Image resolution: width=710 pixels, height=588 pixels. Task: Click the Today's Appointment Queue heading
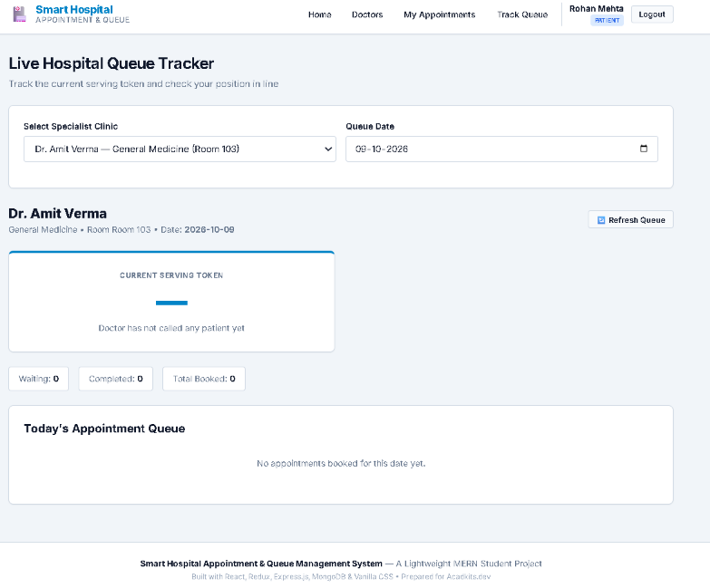[104, 429]
